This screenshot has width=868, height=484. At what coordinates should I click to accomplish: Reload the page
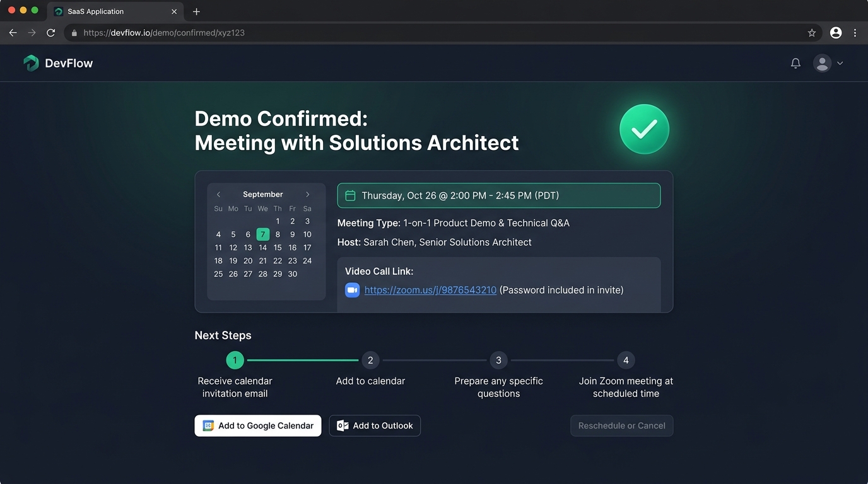tap(51, 33)
